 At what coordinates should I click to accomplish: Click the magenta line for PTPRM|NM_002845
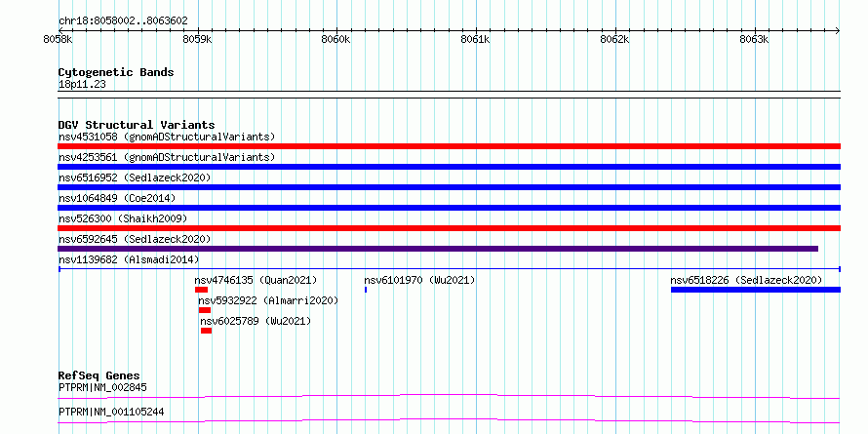(449, 396)
